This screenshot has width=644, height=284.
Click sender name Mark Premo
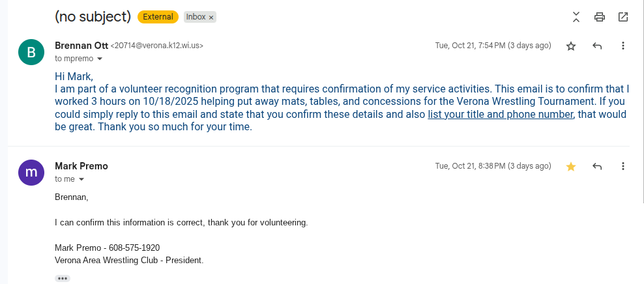81,166
